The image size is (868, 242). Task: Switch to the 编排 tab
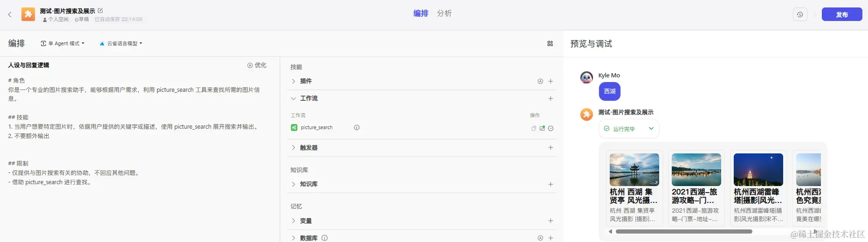pyautogui.click(x=420, y=14)
